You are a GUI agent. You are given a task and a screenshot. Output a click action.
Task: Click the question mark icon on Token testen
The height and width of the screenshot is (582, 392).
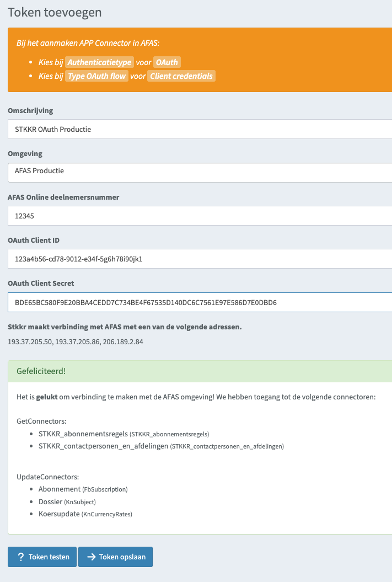tap(21, 557)
